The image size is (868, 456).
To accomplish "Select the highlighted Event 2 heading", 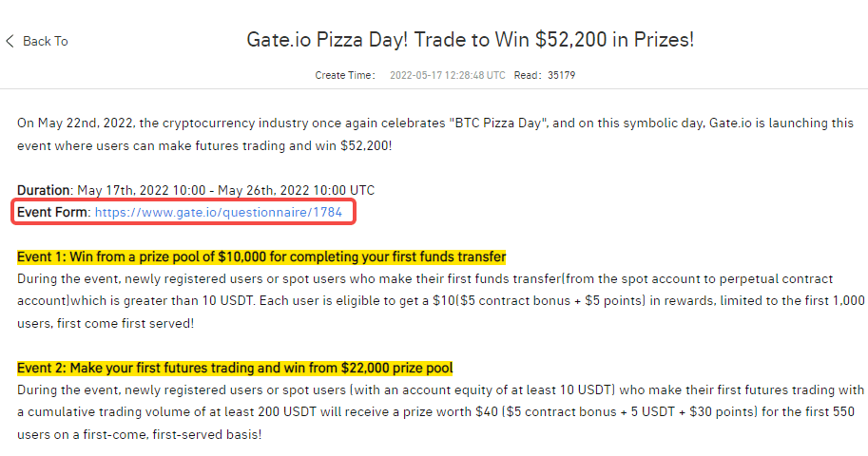I will 235,368.
